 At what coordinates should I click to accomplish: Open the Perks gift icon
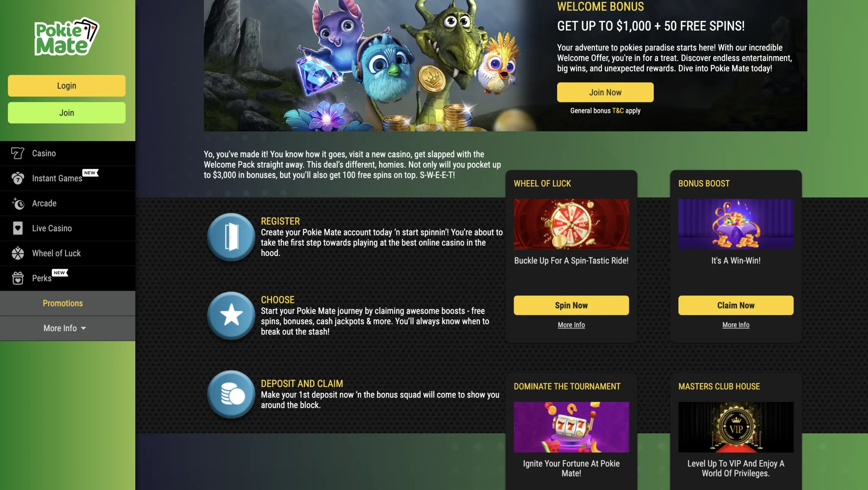click(x=18, y=278)
